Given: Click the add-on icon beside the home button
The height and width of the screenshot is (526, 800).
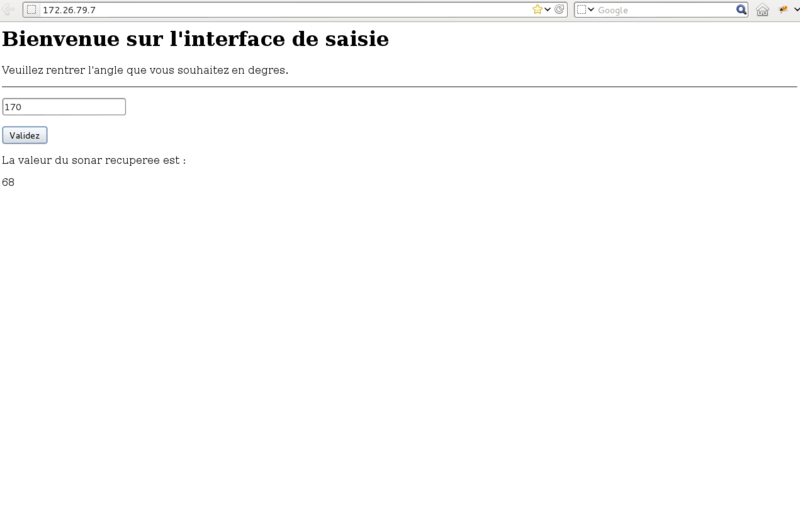Looking at the screenshot, I should pos(783,10).
